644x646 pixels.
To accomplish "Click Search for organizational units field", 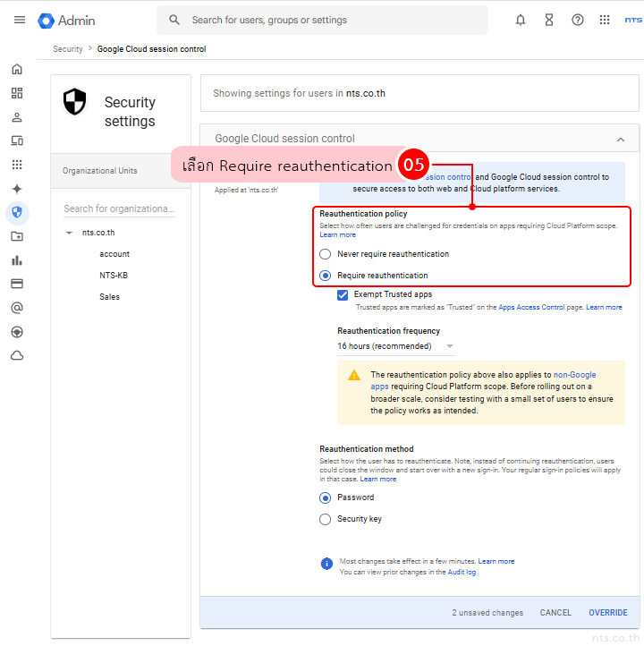I will click(x=120, y=208).
